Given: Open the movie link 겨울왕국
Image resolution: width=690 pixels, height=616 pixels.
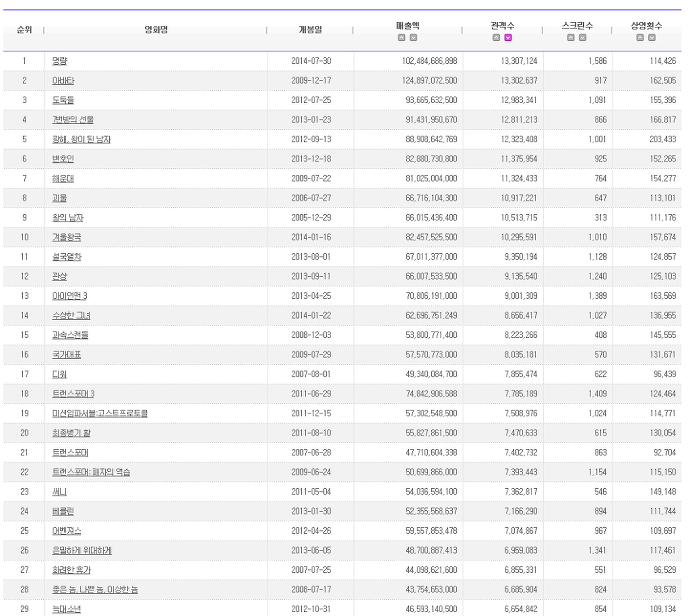Looking at the screenshot, I should pyautogui.click(x=67, y=238).
